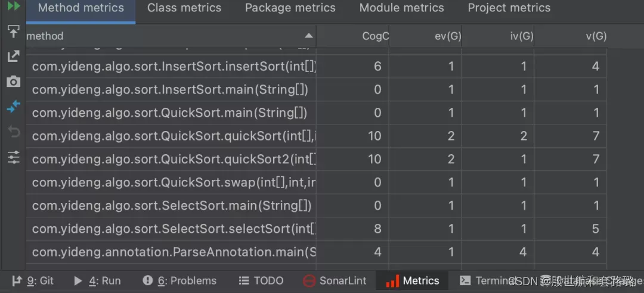Switch to the Class metrics tab
The height and width of the screenshot is (293, 644).
tap(184, 8)
